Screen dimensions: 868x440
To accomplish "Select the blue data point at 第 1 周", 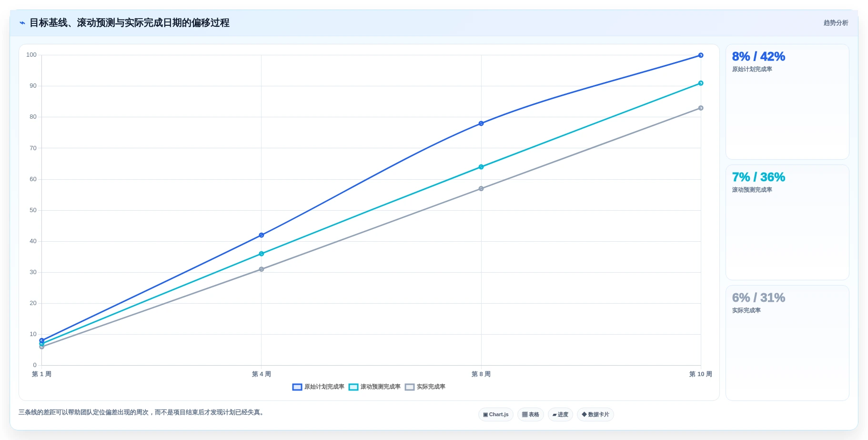I will click(x=42, y=340).
